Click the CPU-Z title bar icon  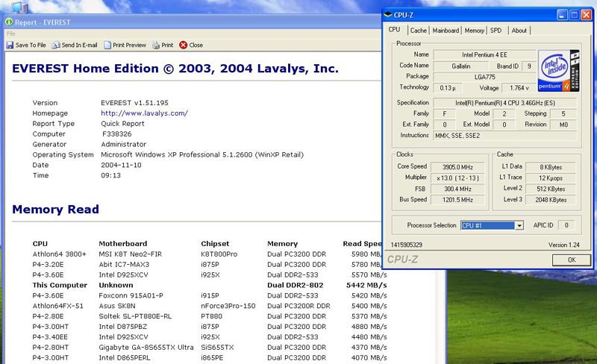tap(388, 15)
